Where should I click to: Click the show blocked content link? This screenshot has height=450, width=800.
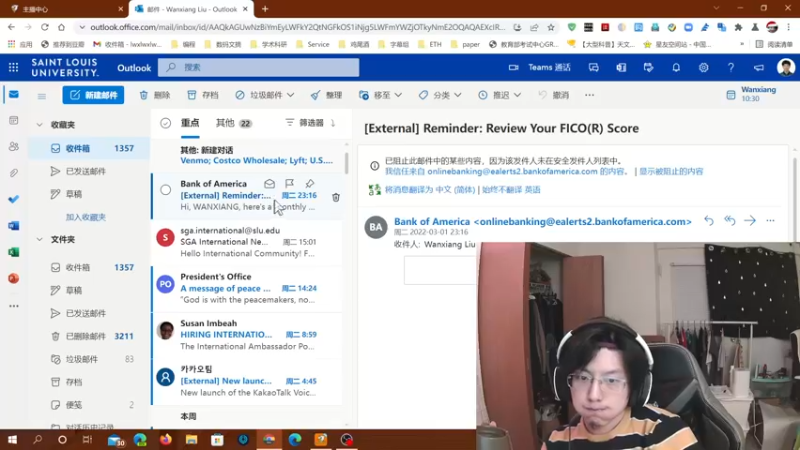pyautogui.click(x=671, y=171)
